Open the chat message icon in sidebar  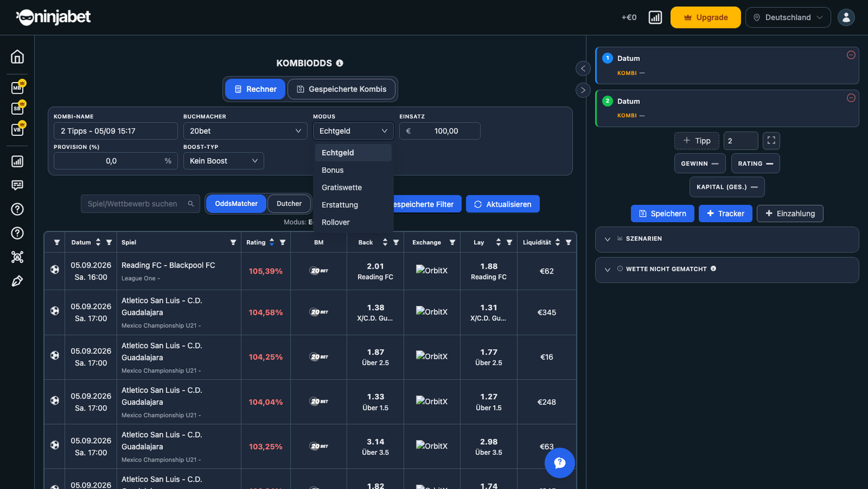click(x=17, y=185)
